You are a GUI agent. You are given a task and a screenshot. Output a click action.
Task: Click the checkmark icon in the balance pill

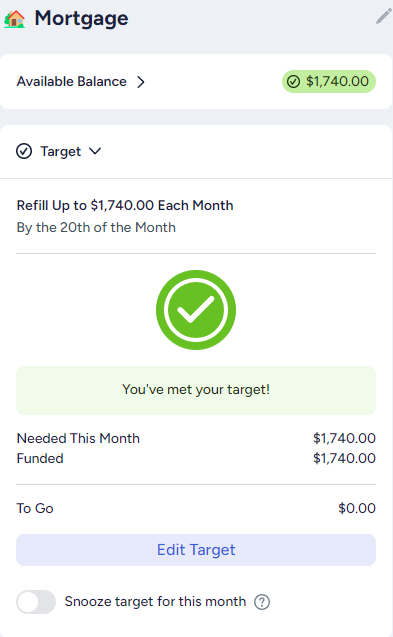click(x=293, y=82)
